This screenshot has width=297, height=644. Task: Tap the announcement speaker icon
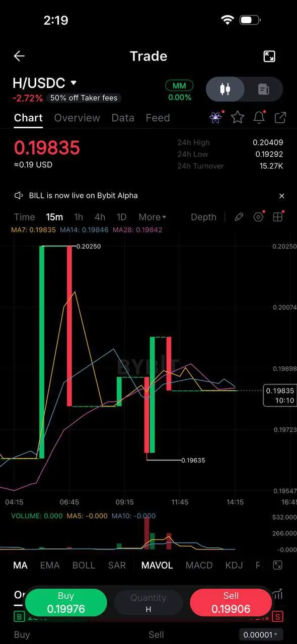point(19,195)
